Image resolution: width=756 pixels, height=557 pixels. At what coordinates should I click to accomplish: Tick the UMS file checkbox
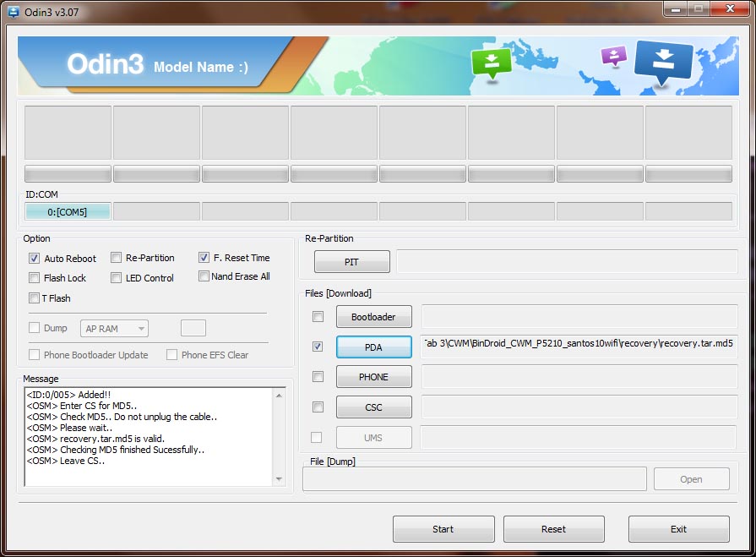pos(316,438)
